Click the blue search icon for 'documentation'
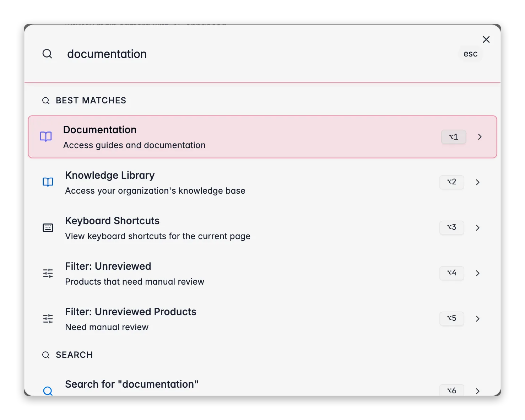 pyautogui.click(x=48, y=391)
